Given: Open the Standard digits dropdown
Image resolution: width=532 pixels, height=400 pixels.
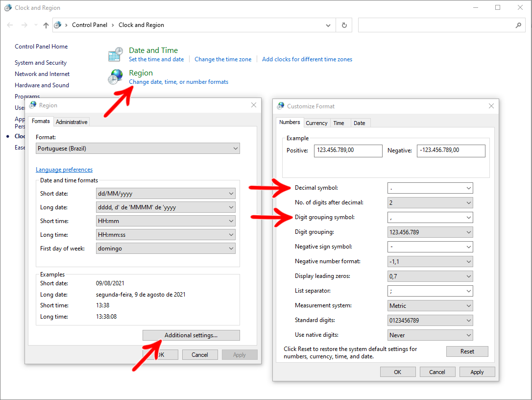Looking at the screenshot, I should tap(430, 321).
